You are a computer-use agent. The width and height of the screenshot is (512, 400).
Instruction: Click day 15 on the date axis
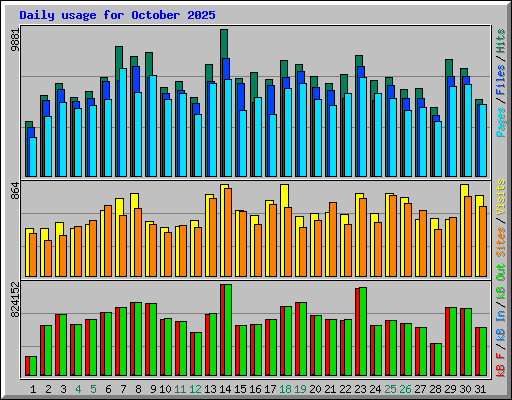point(240,389)
